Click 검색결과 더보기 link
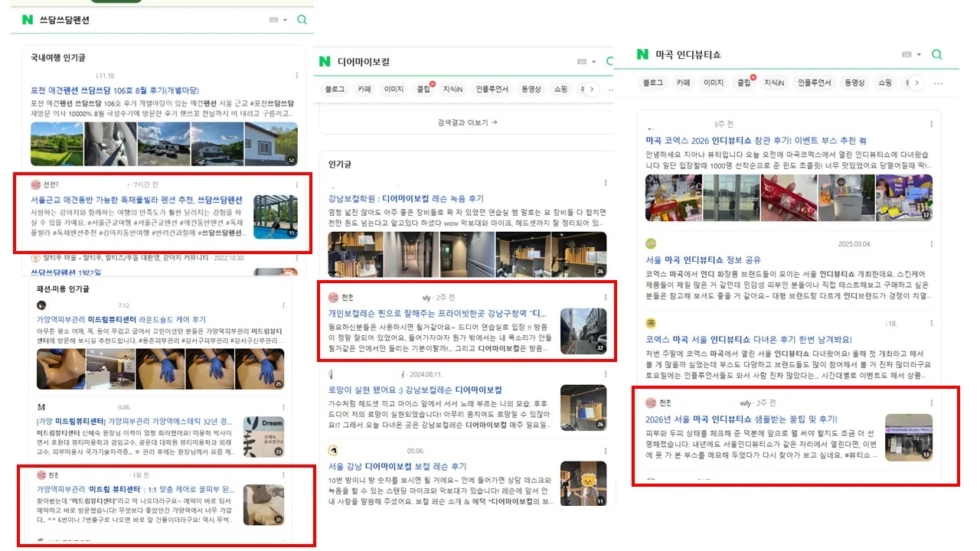Screen dimensions: 980x551 tap(467, 122)
